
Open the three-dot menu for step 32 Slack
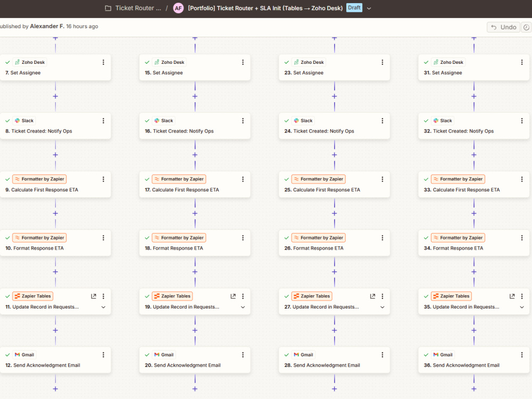pyautogui.click(x=522, y=121)
